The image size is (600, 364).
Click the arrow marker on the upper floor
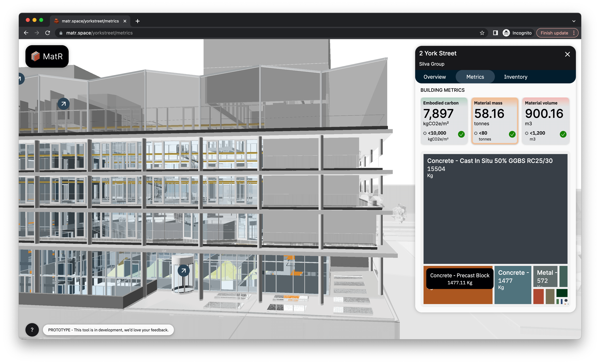[63, 104]
